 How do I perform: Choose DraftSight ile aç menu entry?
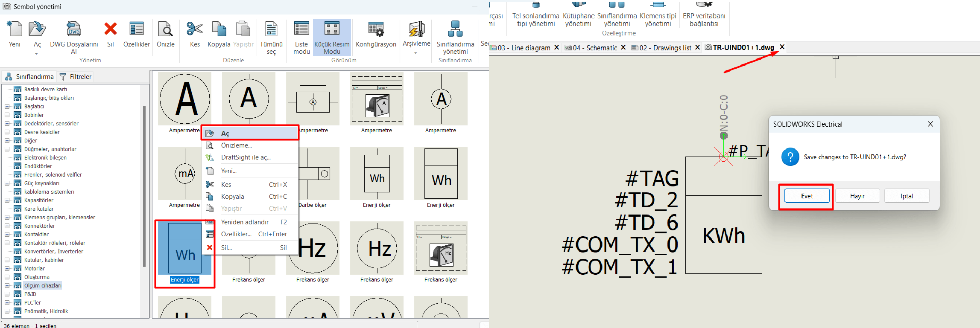[250, 157]
